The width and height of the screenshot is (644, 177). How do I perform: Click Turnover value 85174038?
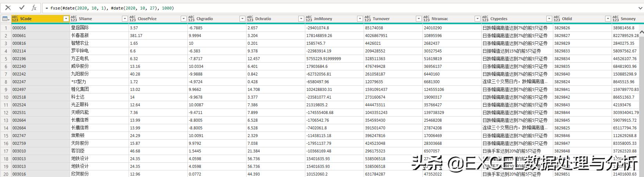tap(393, 28)
